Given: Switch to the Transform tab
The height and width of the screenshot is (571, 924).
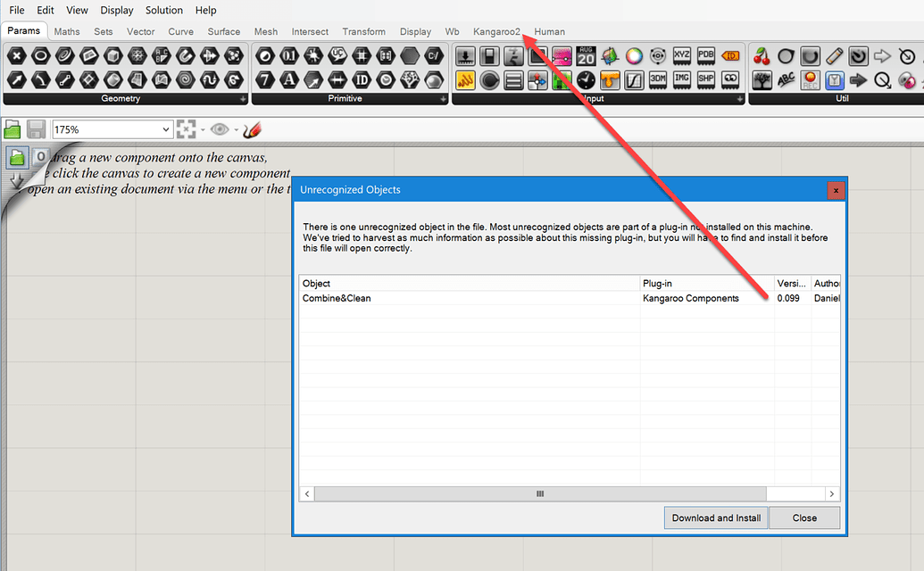Looking at the screenshot, I should (363, 32).
